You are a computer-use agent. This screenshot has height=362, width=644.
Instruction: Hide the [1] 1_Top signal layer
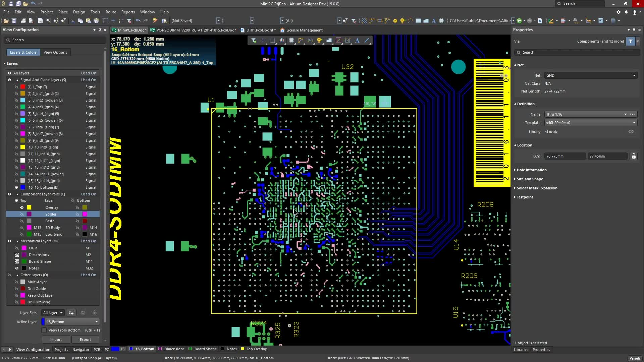16,87
